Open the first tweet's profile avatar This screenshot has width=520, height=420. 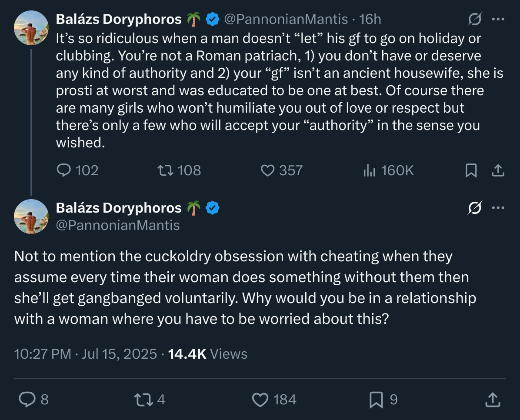31,28
